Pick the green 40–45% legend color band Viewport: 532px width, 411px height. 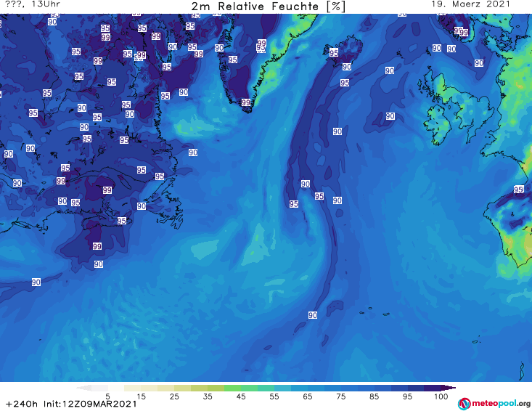(x=232, y=388)
